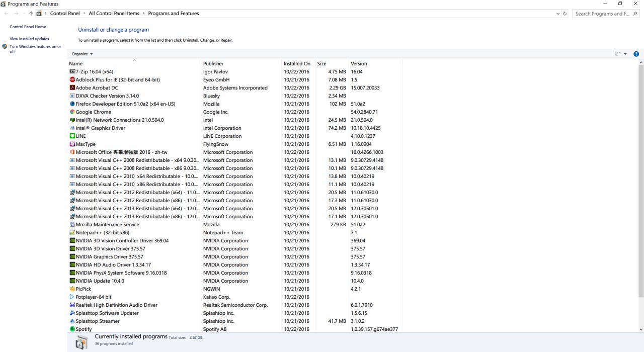The height and width of the screenshot is (352, 644).
Task: Click the Notepad++ icon
Action: point(72,233)
